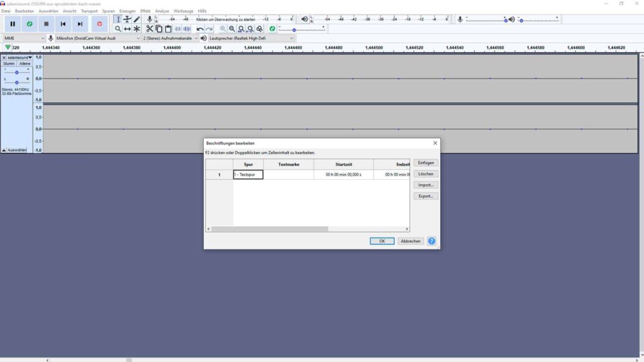Open the MME audio host dropdown
644x362 pixels.
click(x=25, y=38)
